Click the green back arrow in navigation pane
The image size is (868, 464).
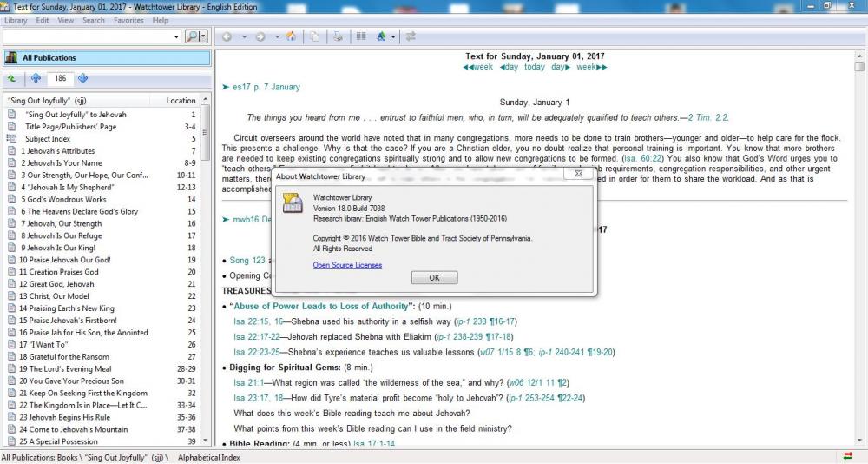coord(12,78)
